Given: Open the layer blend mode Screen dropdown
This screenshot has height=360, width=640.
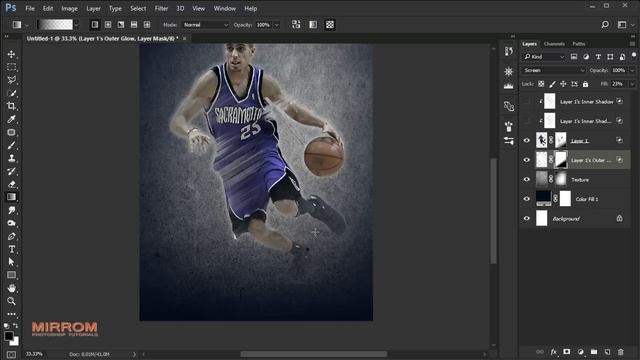Looking at the screenshot, I should (x=553, y=70).
